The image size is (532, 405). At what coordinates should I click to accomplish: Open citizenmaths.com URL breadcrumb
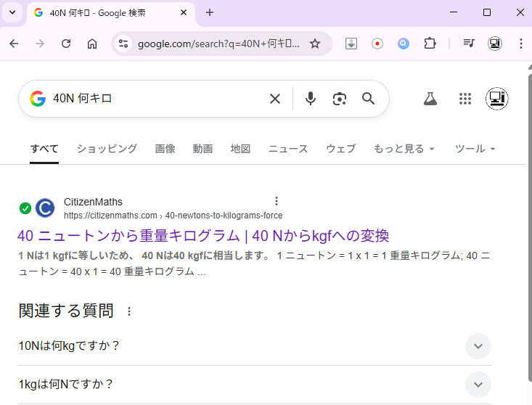tap(173, 216)
